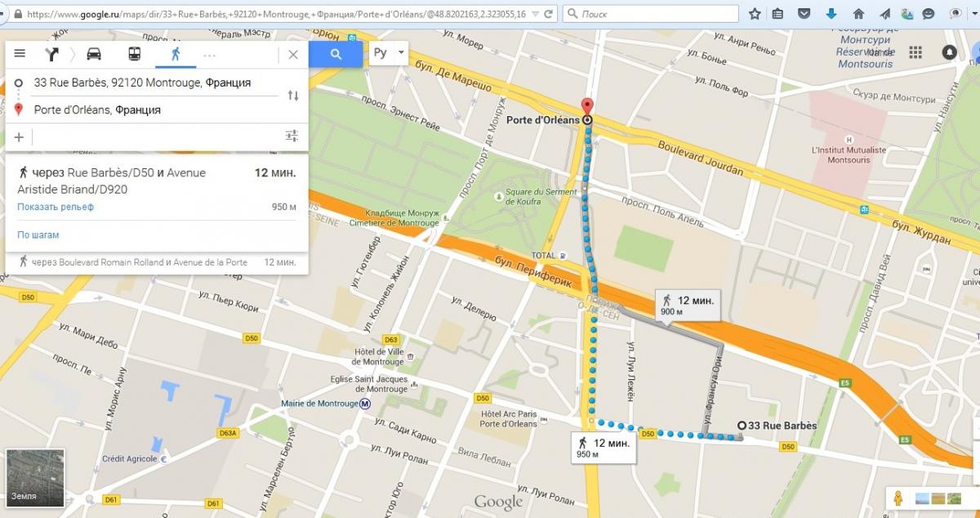Click the tram stop icon on бул. Журдан
This screenshot has width=980, height=518.
coord(864,210)
